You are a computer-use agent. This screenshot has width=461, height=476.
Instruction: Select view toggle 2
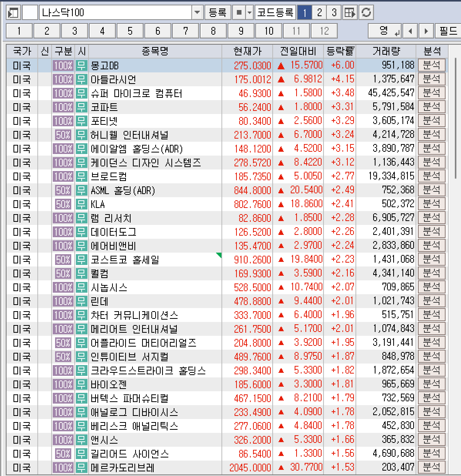coord(319,13)
